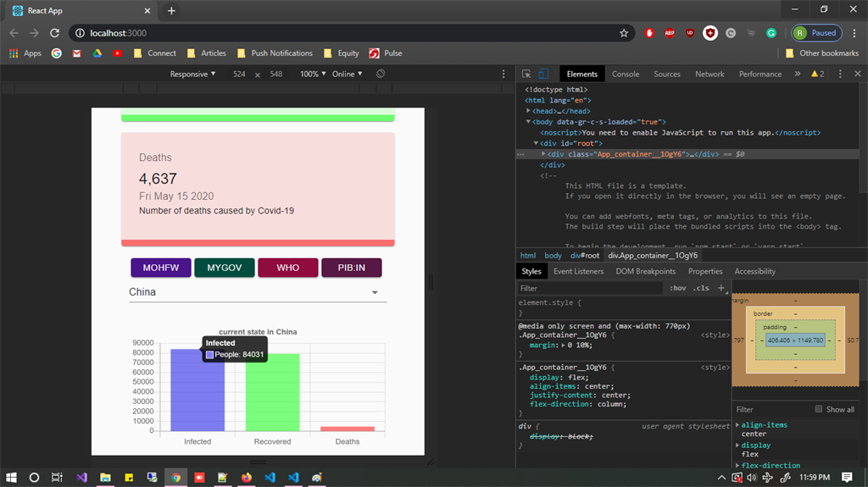This screenshot has width=868, height=487.
Task: Close the DevTools panel
Action: (858, 74)
